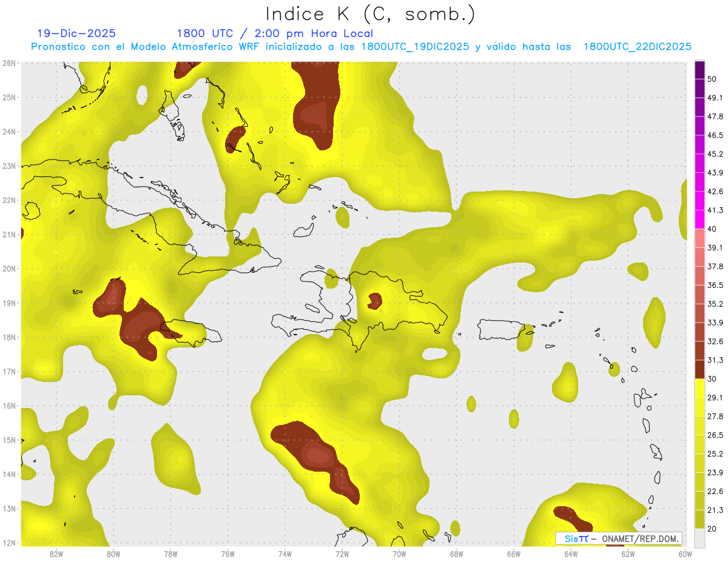Click the colorbar value 26.5

(x=715, y=435)
